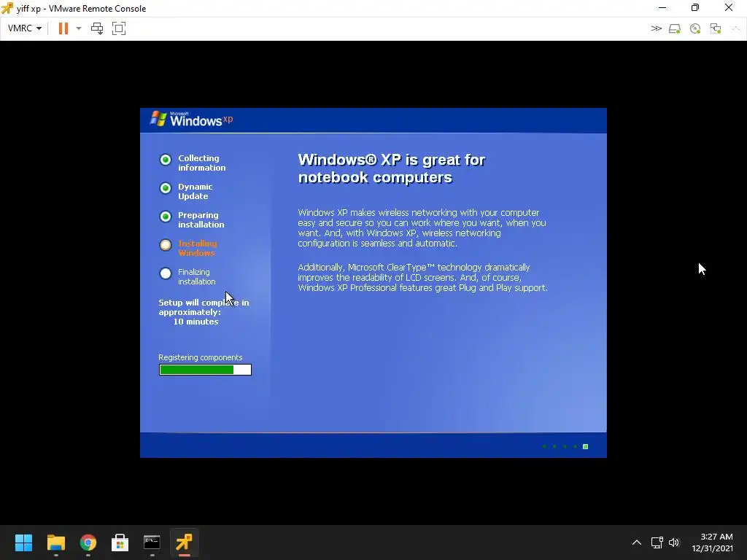Open the VMRC dropdown menu

(x=24, y=28)
